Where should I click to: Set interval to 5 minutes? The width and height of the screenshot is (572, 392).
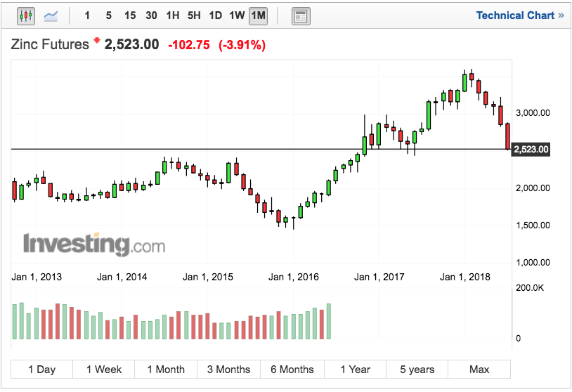click(108, 15)
